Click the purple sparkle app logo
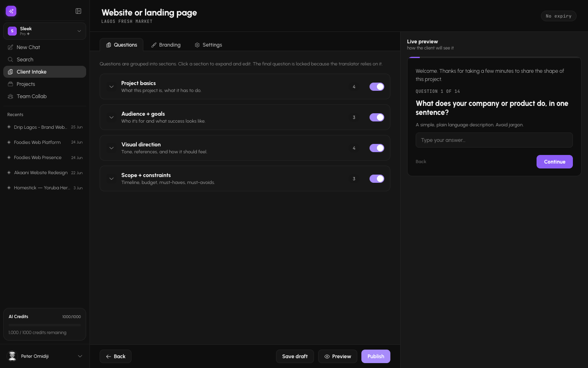The width and height of the screenshot is (588, 368). click(11, 11)
